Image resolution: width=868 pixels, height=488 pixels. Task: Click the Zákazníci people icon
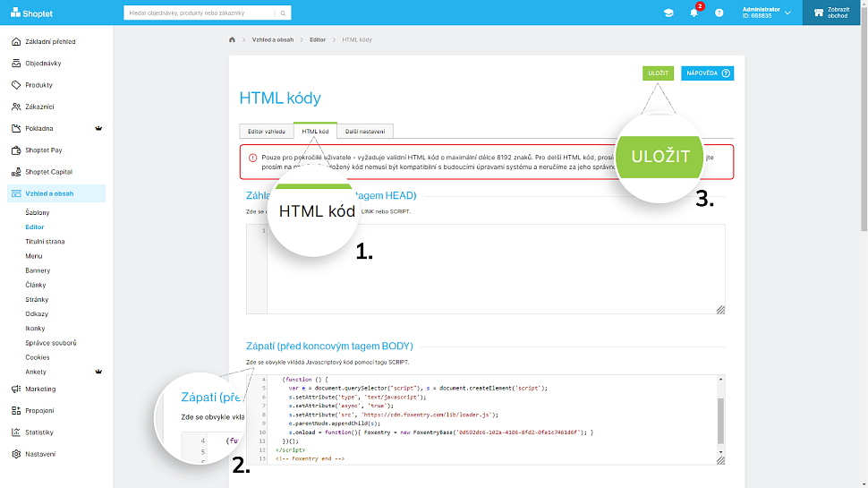pyautogui.click(x=16, y=107)
